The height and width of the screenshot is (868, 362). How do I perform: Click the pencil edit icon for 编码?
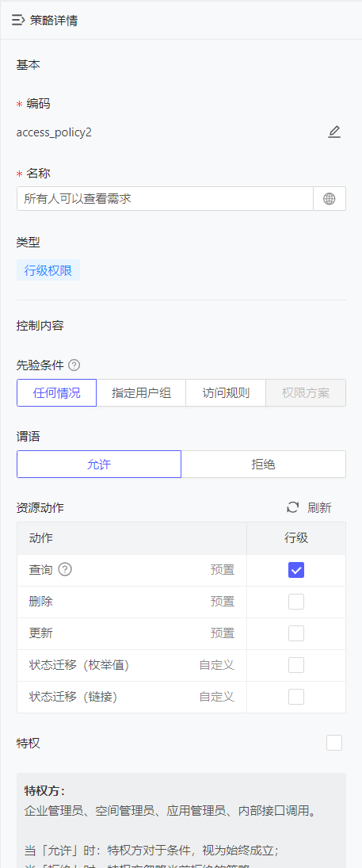coord(334,132)
